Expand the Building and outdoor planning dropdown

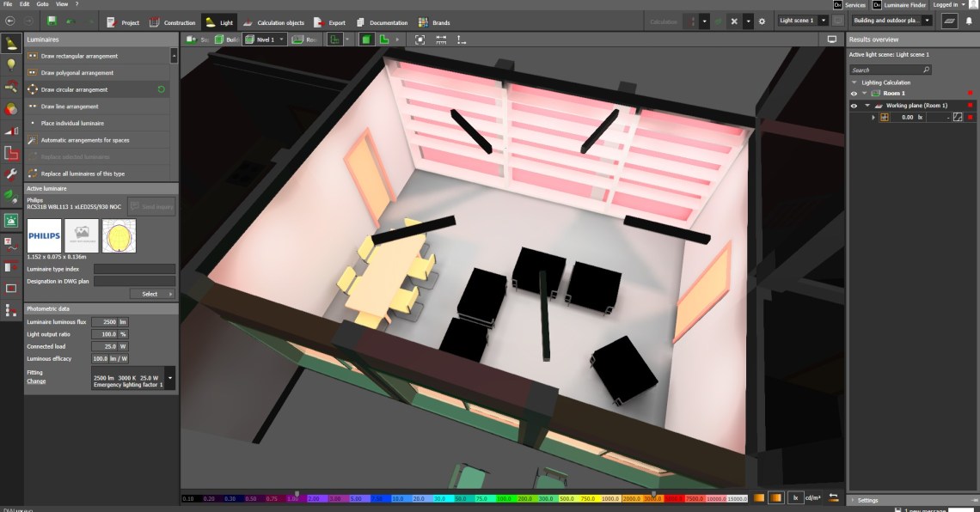pos(927,21)
